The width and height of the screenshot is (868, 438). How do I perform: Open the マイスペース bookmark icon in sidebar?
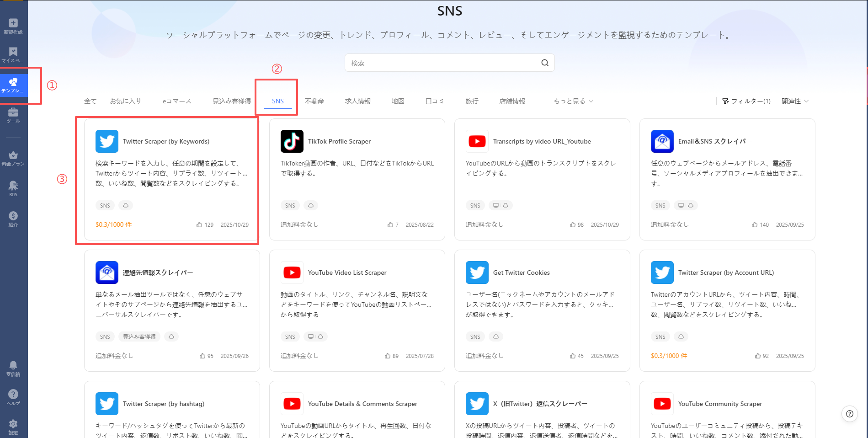click(13, 52)
